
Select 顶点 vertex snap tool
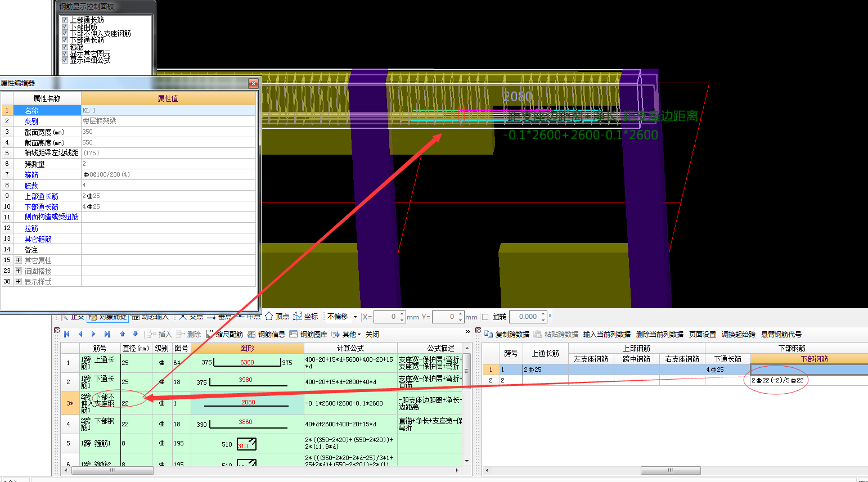click(277, 317)
